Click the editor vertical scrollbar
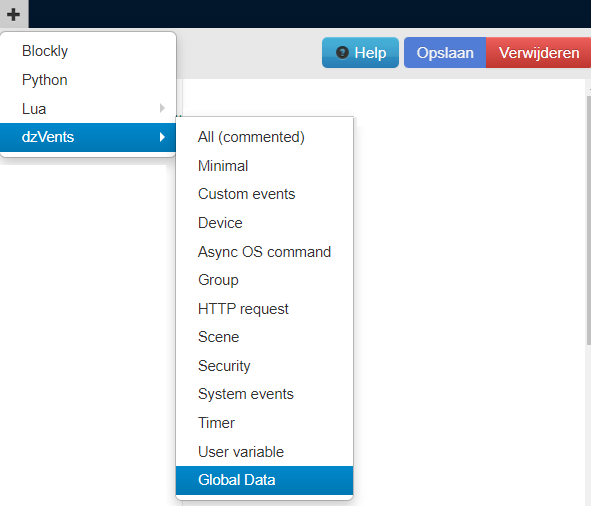This screenshot has width=591, height=506. [589, 220]
